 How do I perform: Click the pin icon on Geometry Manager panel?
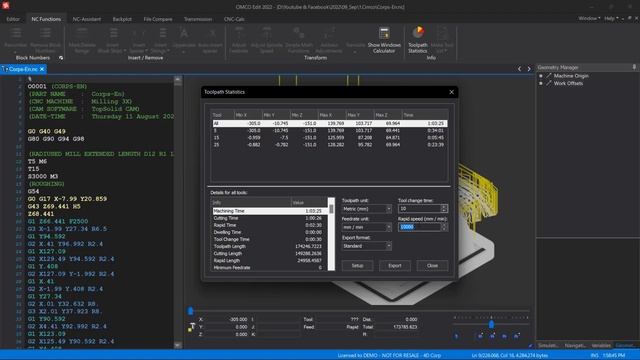click(x=634, y=67)
